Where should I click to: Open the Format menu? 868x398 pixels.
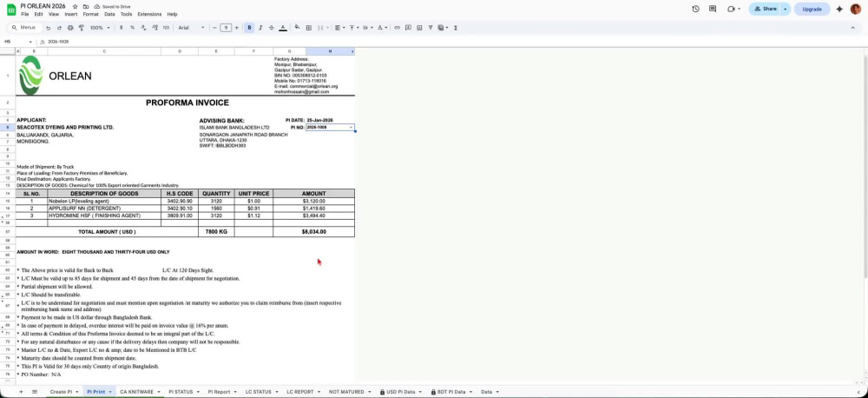coord(91,15)
